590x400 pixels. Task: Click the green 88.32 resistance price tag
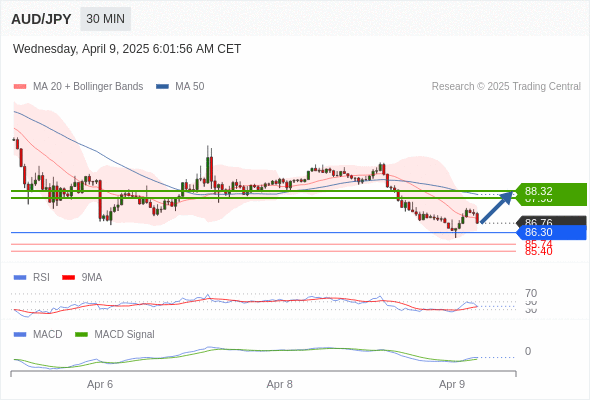(551, 191)
